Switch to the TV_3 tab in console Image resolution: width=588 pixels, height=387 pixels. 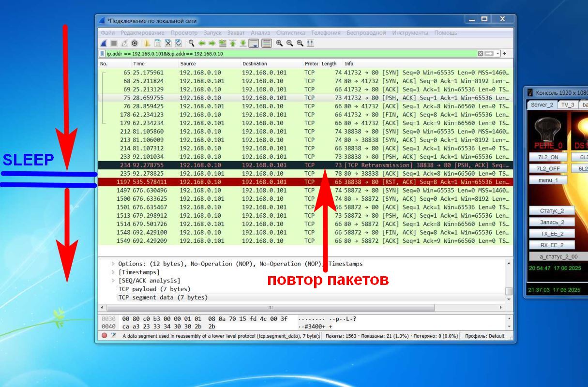pyautogui.click(x=567, y=104)
